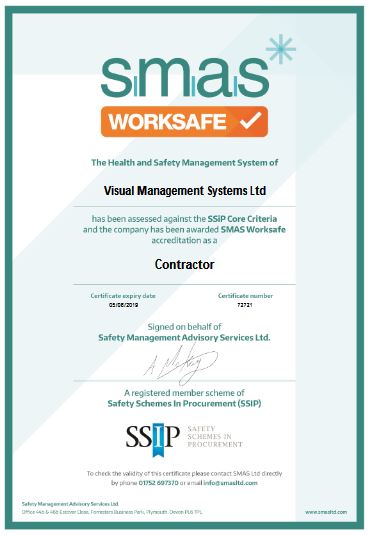Screen dimensions: 369x535
Task: Click 'To check the validity of this certificate' line
Action: point(184,474)
